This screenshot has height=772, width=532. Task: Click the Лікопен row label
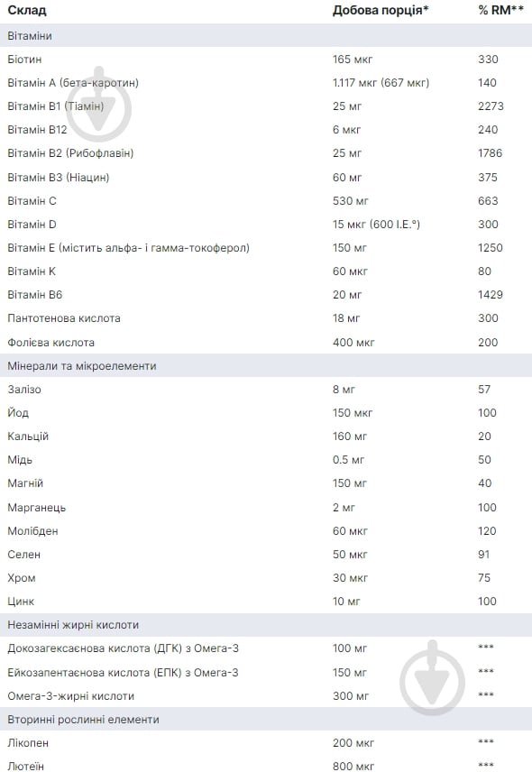(x=28, y=743)
